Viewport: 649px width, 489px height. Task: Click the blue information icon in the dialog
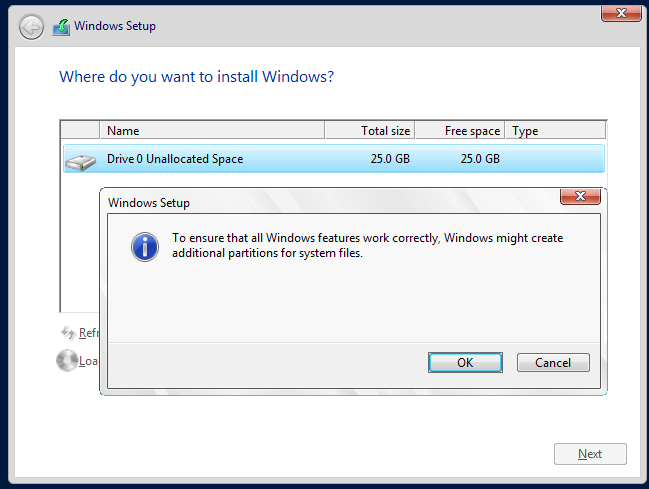point(145,247)
